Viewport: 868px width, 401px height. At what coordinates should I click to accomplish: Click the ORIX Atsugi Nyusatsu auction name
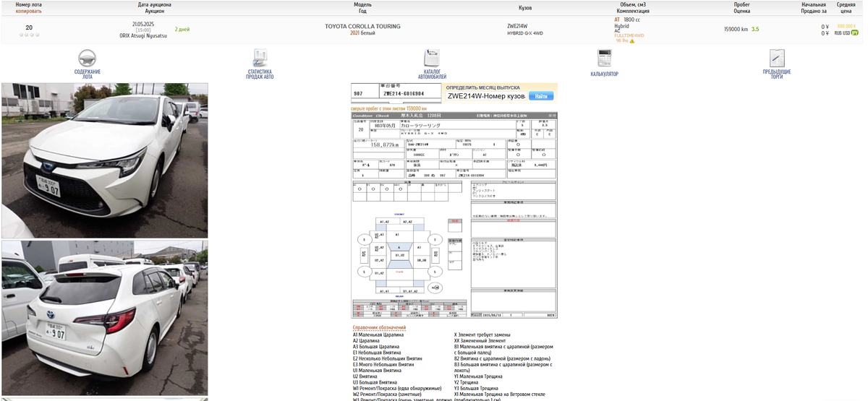coord(143,35)
